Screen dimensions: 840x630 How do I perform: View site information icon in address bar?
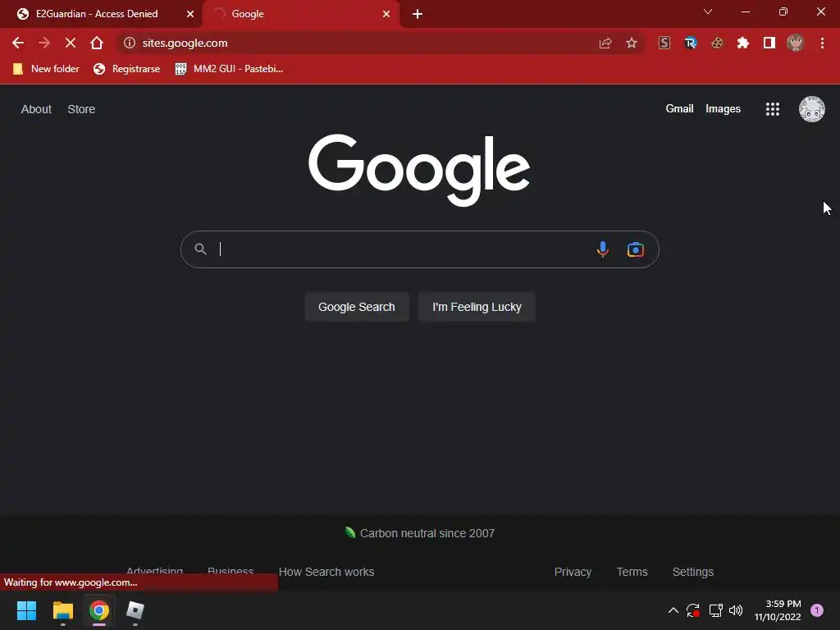tap(129, 43)
